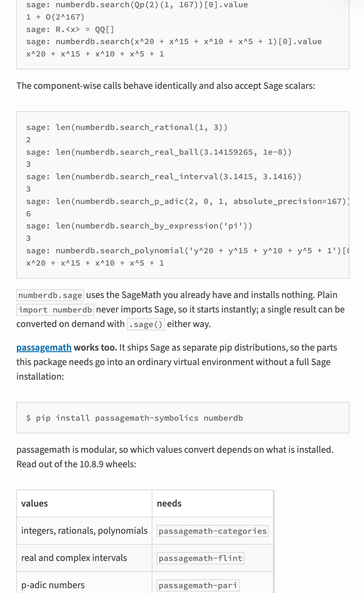Screen dimensions: 364x593
Task: Click the .sage() inline code
Action: coord(146,324)
